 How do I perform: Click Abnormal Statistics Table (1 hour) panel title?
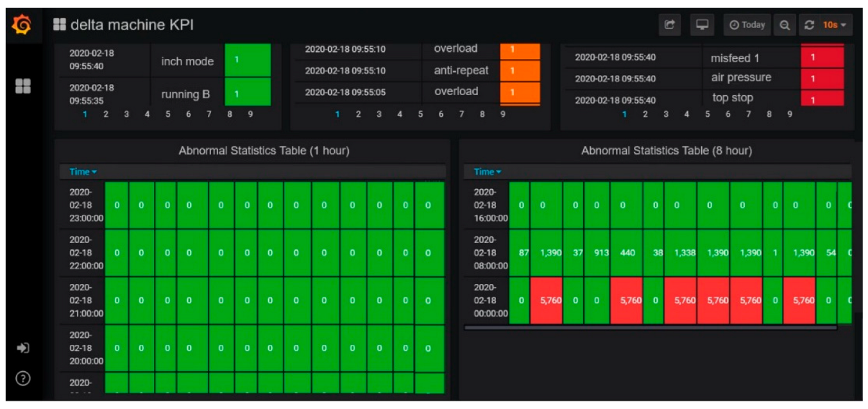tap(264, 151)
